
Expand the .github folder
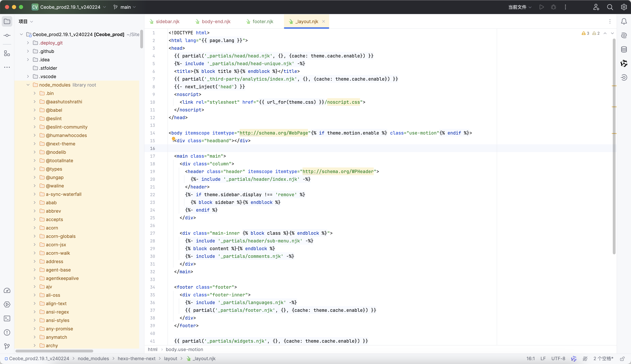tap(28, 51)
